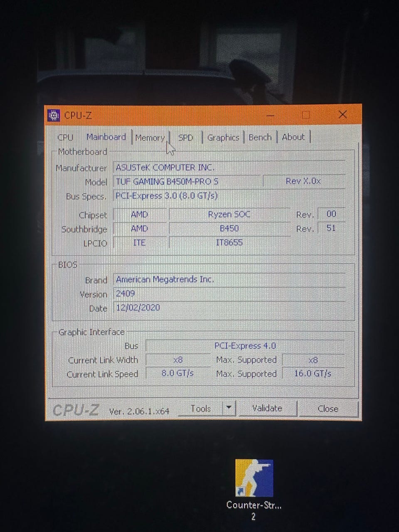Click the disabled maximize button in CPU-Z
This screenshot has width=399, height=532.
306,115
